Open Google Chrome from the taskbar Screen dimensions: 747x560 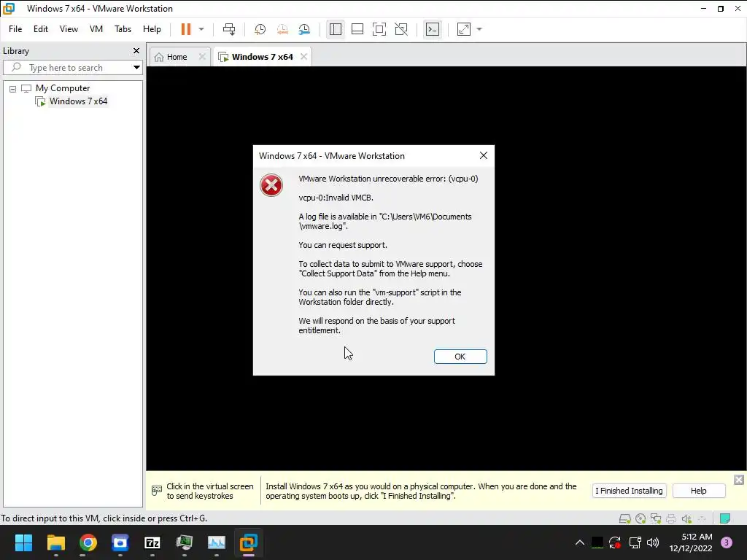pyautogui.click(x=88, y=542)
